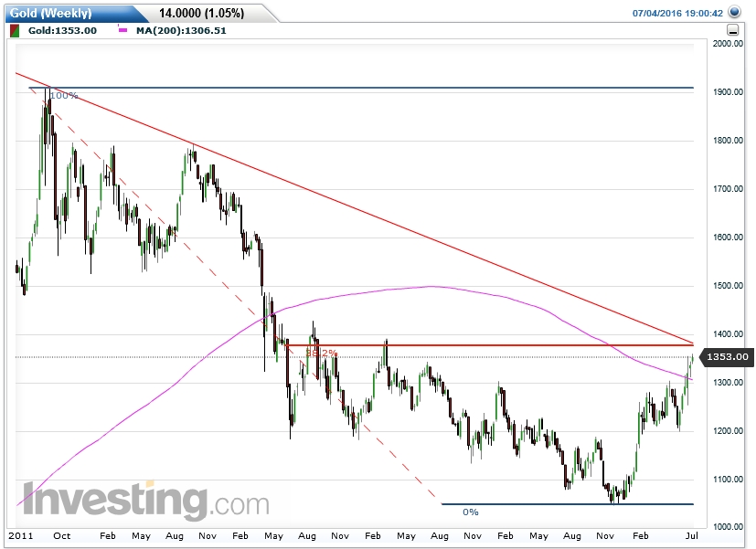Click the 2000.00 price axis label
The width and height of the screenshot is (756, 549).
728,43
